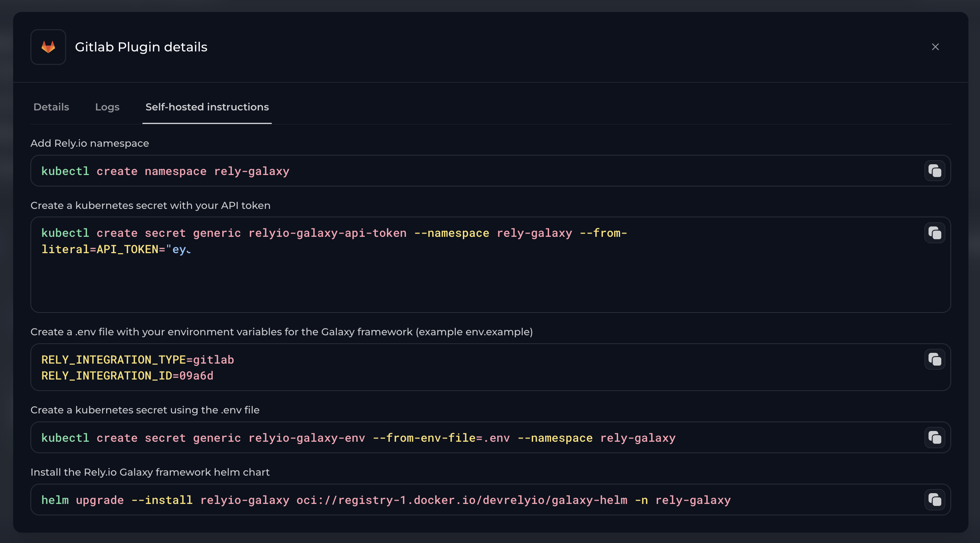Click the 'Gitlab Plugin details' title
Viewport: 980px width, 543px height.
(141, 47)
